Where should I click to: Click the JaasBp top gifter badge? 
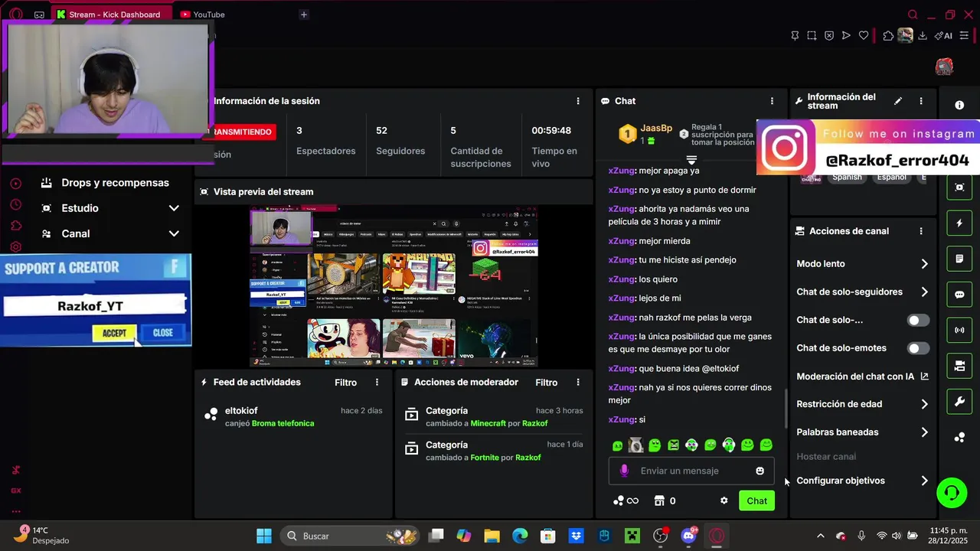pos(628,135)
